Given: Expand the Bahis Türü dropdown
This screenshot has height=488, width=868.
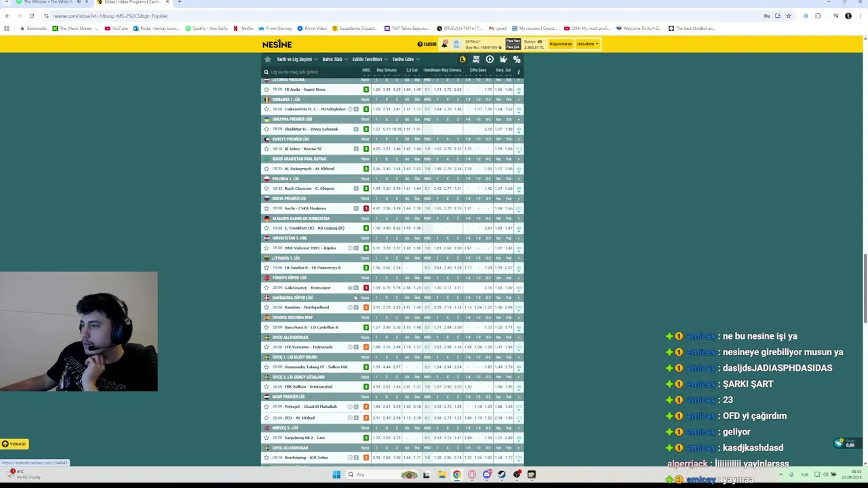Looking at the screenshot, I should (334, 59).
